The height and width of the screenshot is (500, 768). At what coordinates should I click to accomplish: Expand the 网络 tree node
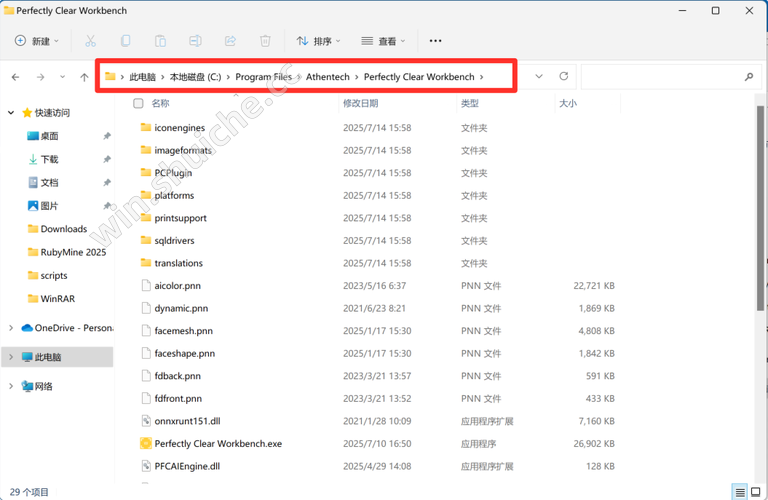click(11, 386)
